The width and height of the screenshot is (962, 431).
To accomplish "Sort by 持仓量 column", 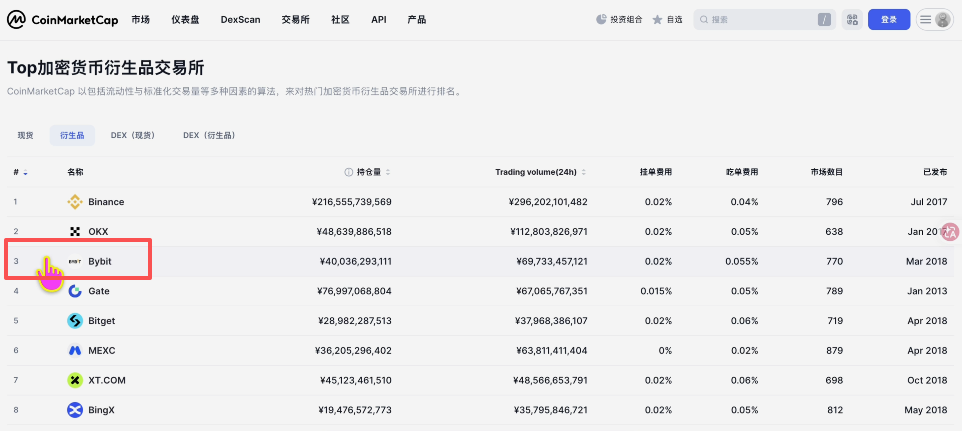I will (373, 172).
